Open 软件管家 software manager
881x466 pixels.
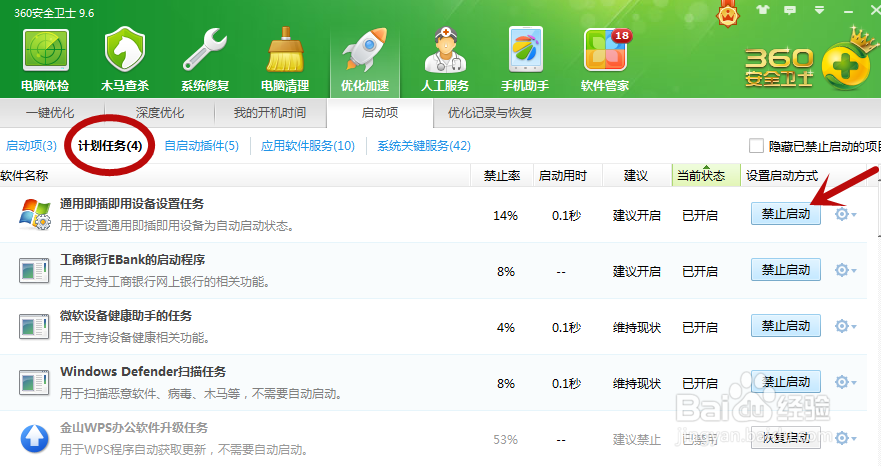(605, 60)
